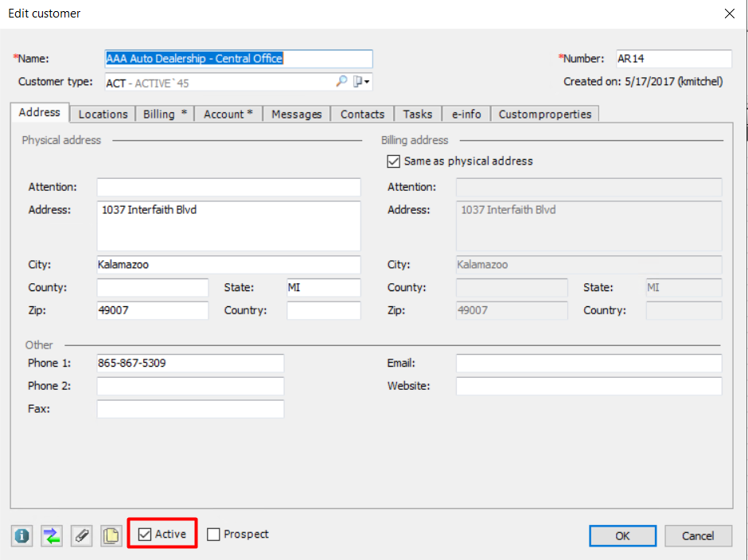Switch to the Tasks tab

click(418, 115)
